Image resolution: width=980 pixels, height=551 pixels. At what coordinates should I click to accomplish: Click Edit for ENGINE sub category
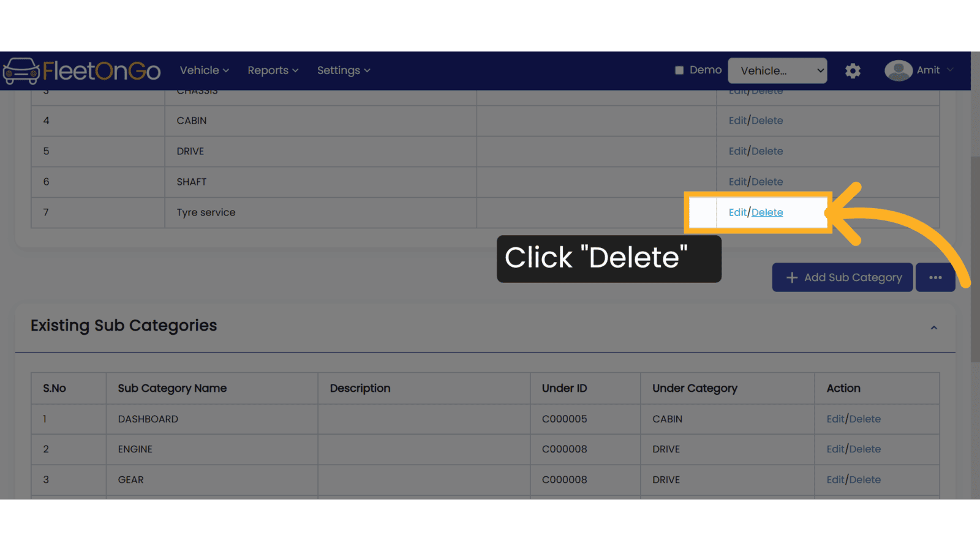(835, 449)
